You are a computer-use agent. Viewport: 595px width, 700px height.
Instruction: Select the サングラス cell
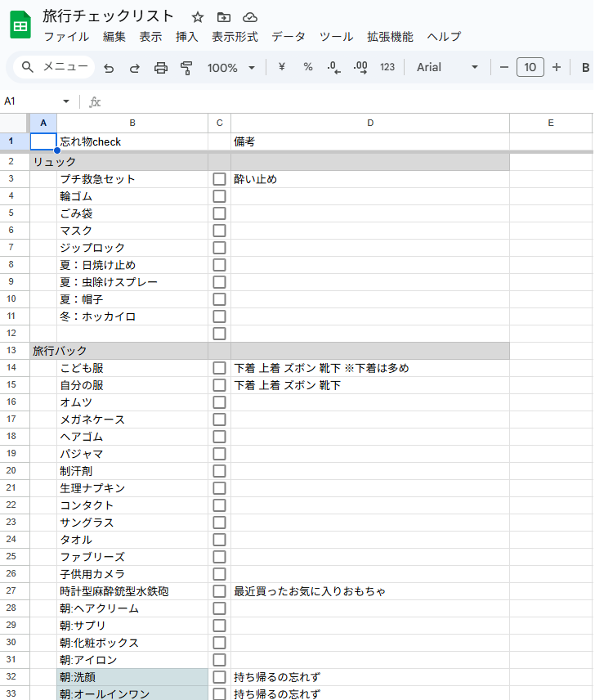point(132,523)
